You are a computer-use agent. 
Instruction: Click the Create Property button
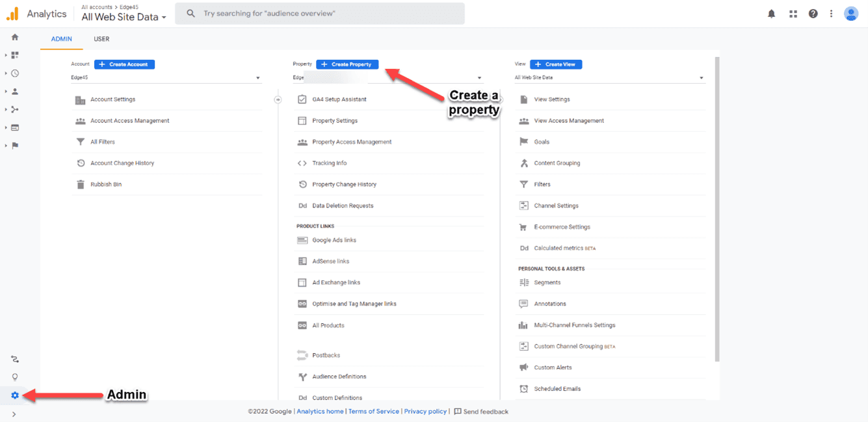click(x=347, y=64)
